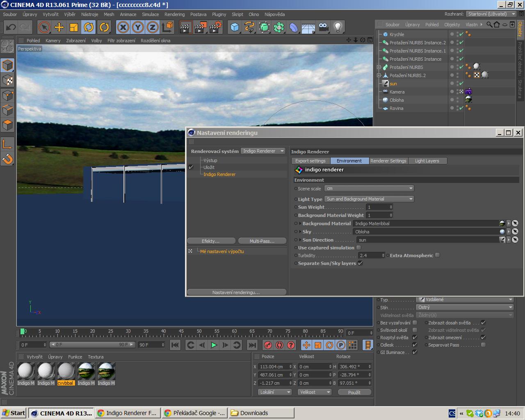This screenshot has width=525, height=420.
Task: Open the NURBS generator icon
Action: (265, 27)
